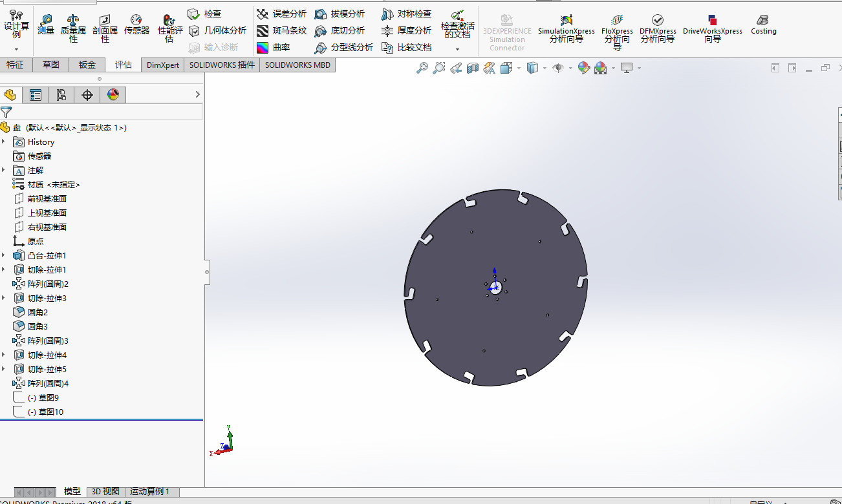
Task: Open the 设计算例 dropdown arrow
Action: (x=16, y=50)
